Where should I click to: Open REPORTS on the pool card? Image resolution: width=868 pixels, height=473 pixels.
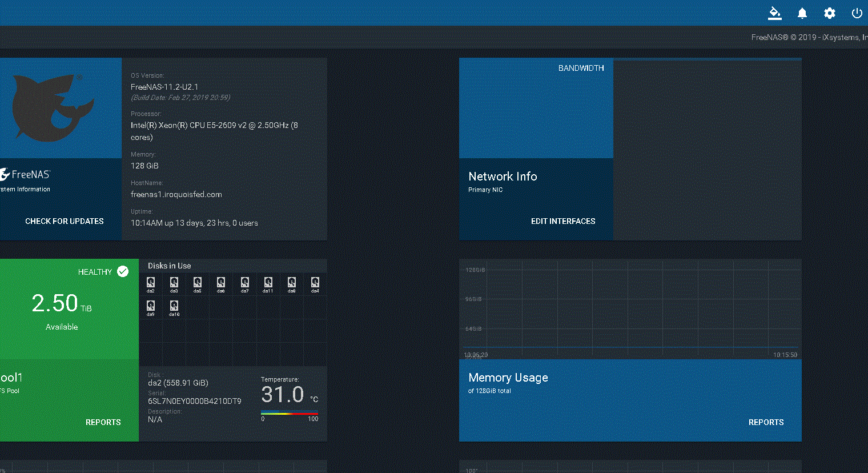coord(103,422)
